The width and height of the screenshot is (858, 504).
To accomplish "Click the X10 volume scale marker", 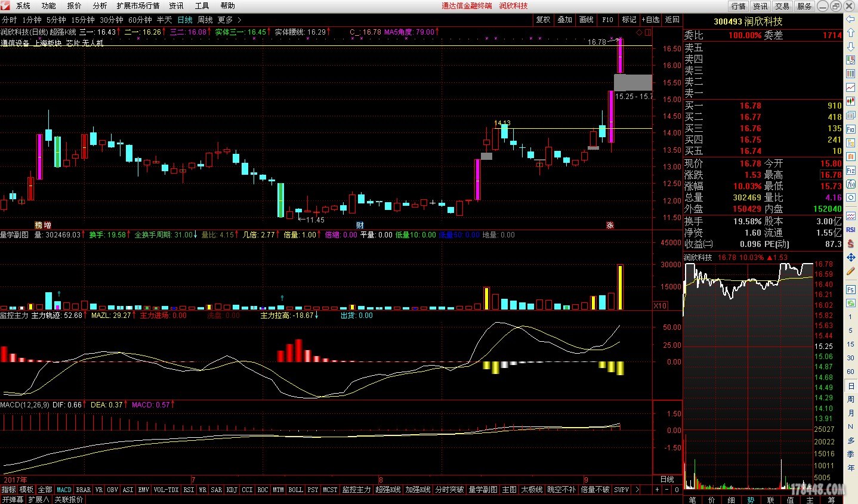I will pyautogui.click(x=660, y=305).
